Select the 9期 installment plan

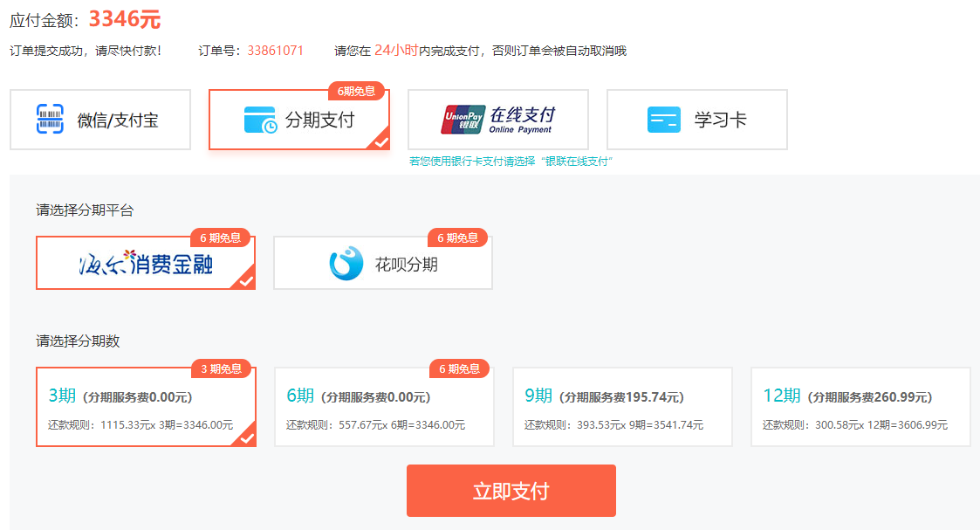(x=622, y=407)
